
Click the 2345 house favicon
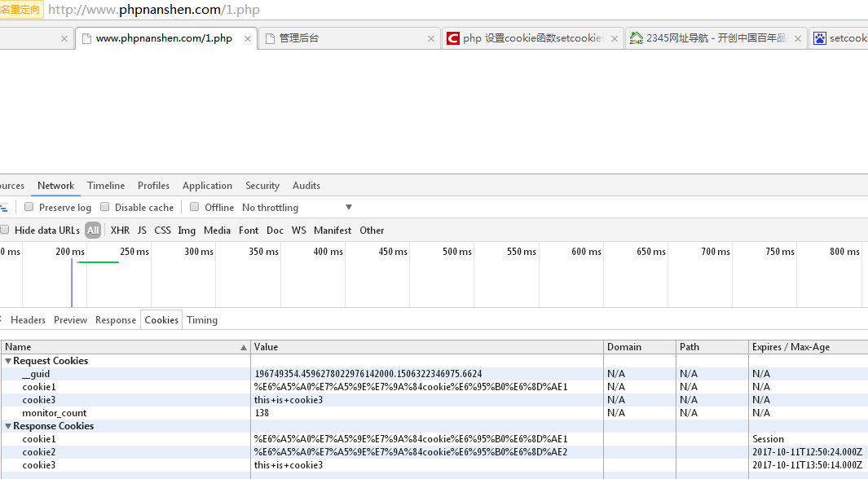[636, 38]
